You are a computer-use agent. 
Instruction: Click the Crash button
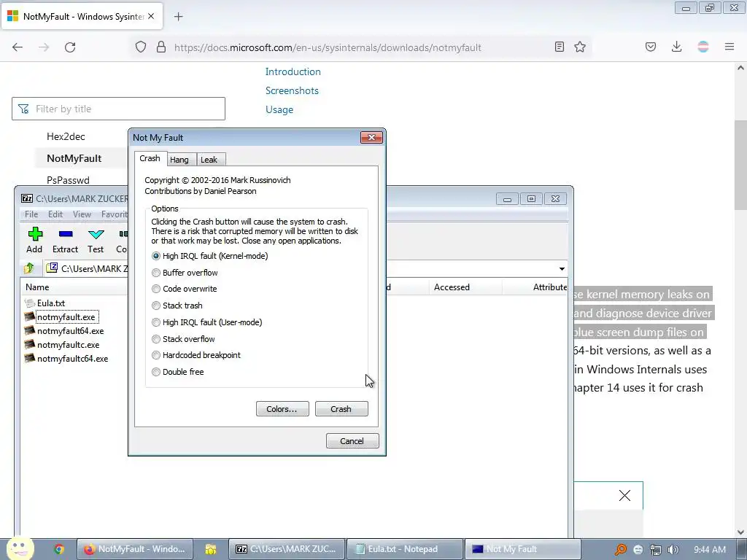pos(341,409)
